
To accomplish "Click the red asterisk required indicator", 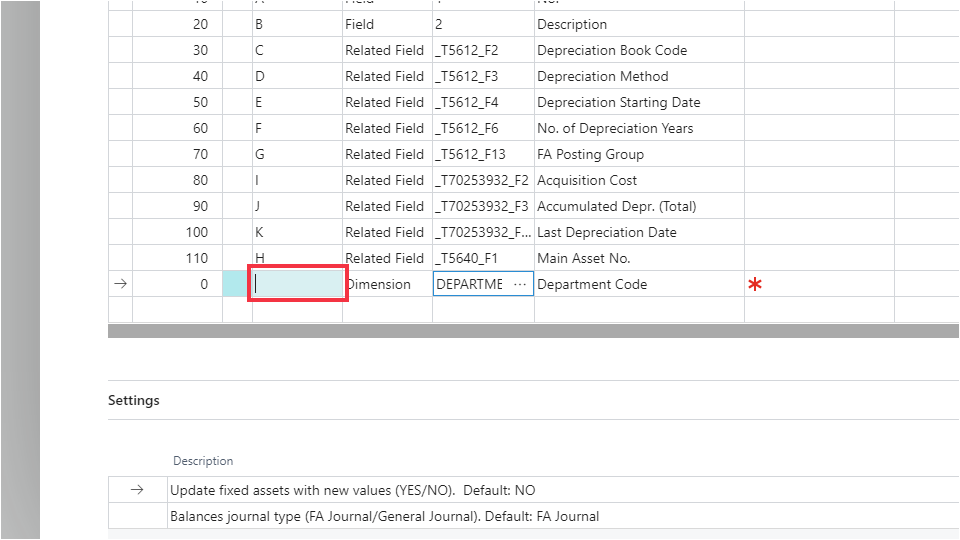I will pos(755,285).
